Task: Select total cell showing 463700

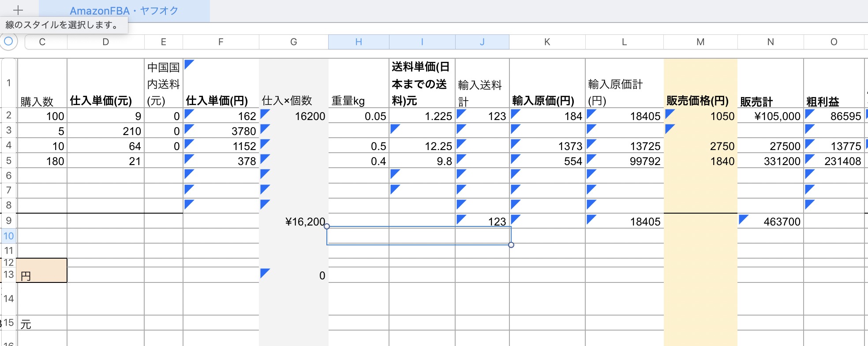Action: pyautogui.click(x=771, y=221)
